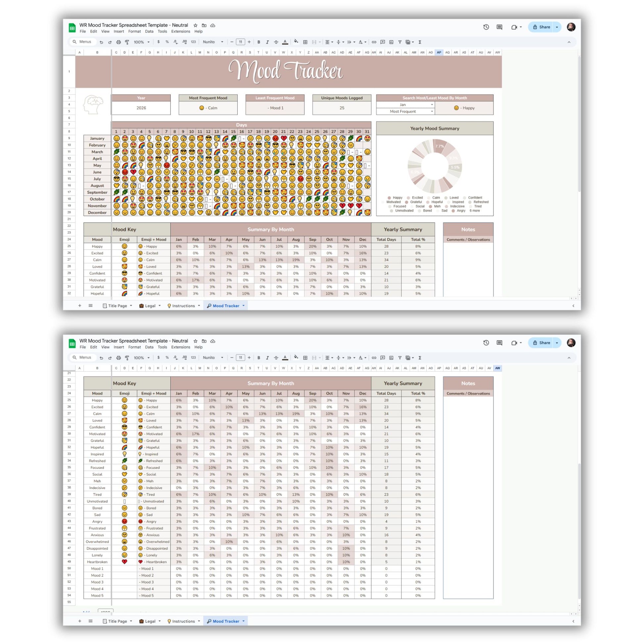
Task: Click insert chart icon in bottom window toolbar
Action: 391,358
